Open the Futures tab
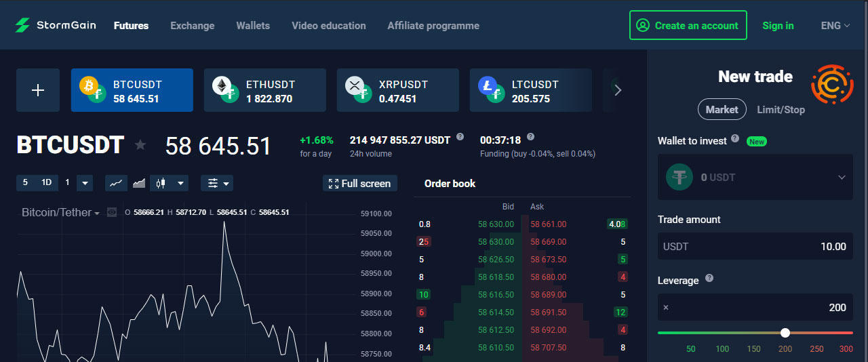 131,26
